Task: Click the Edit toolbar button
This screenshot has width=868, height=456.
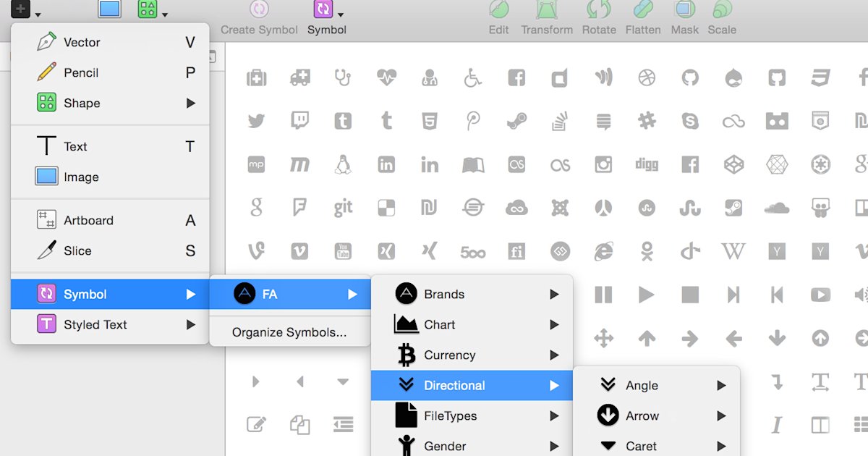Action: [498, 18]
